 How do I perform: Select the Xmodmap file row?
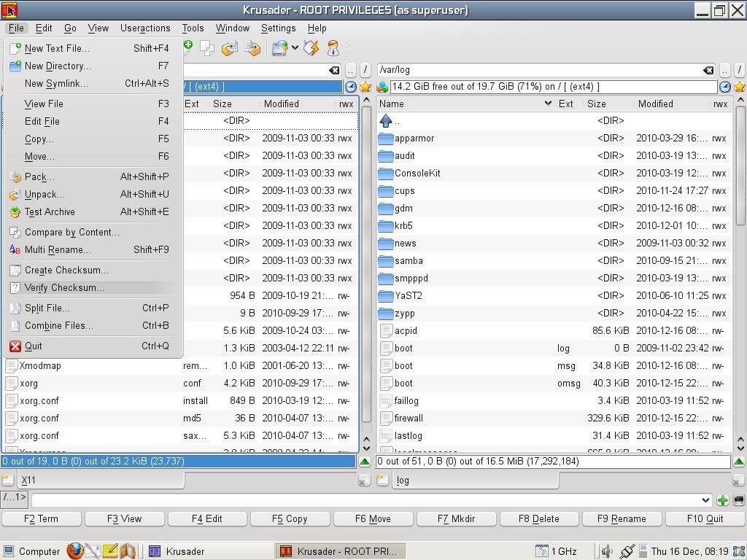pyautogui.click(x=180, y=366)
